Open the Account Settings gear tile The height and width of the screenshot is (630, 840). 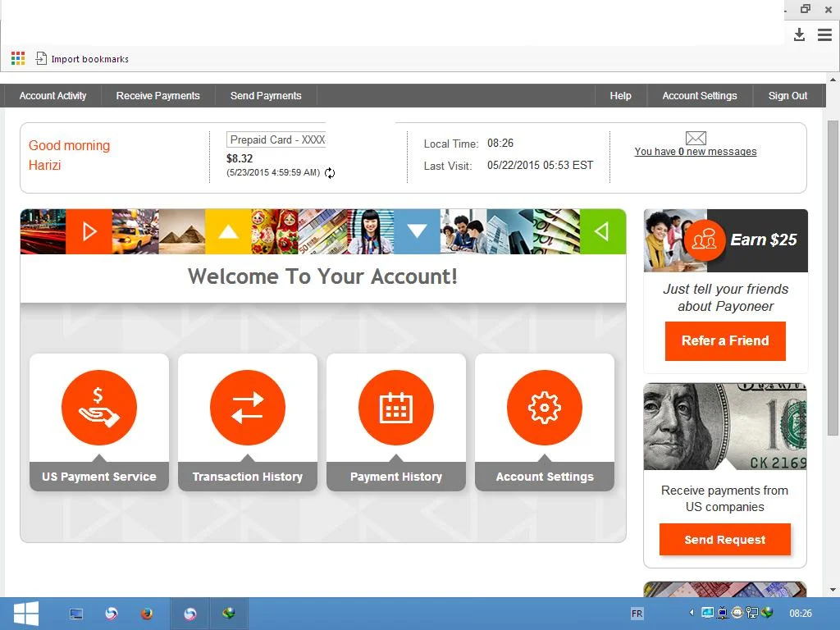coord(545,422)
